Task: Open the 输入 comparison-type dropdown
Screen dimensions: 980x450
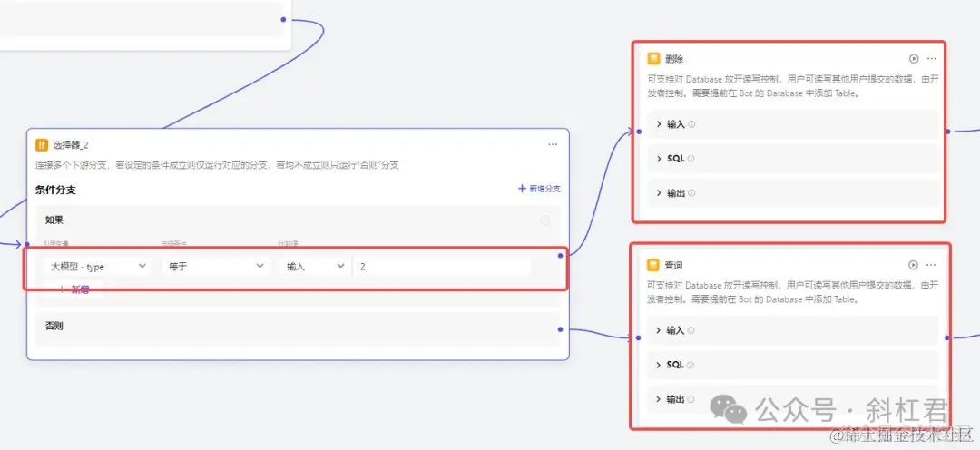Action: (315, 266)
